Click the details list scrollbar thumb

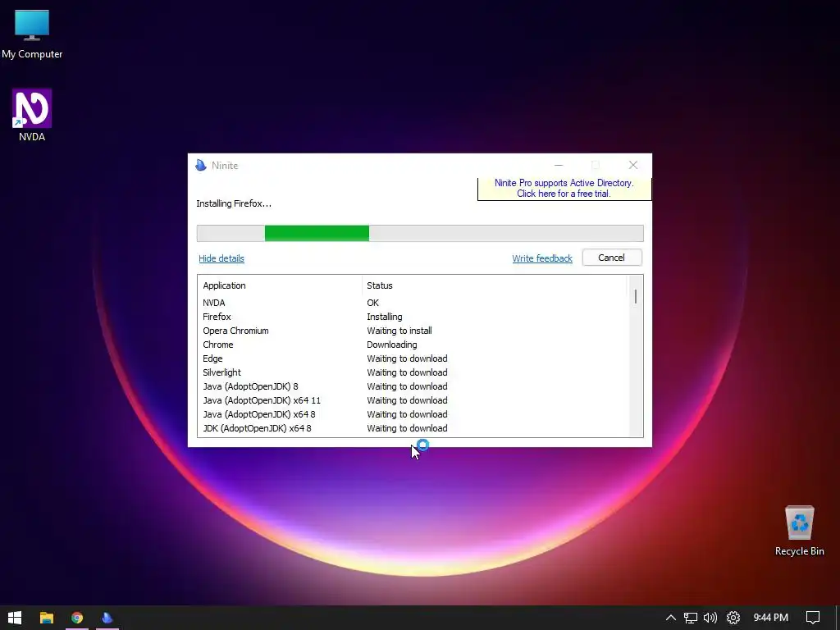point(636,296)
